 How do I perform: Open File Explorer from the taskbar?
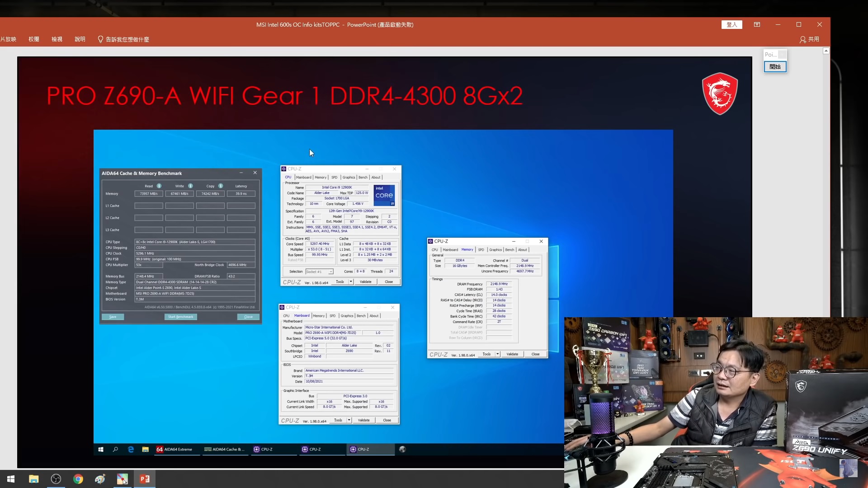33,479
